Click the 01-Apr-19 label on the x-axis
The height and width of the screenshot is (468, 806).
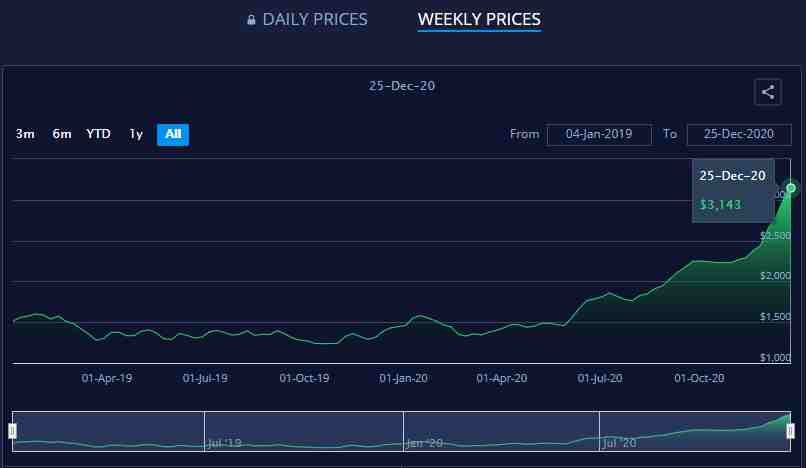107,378
